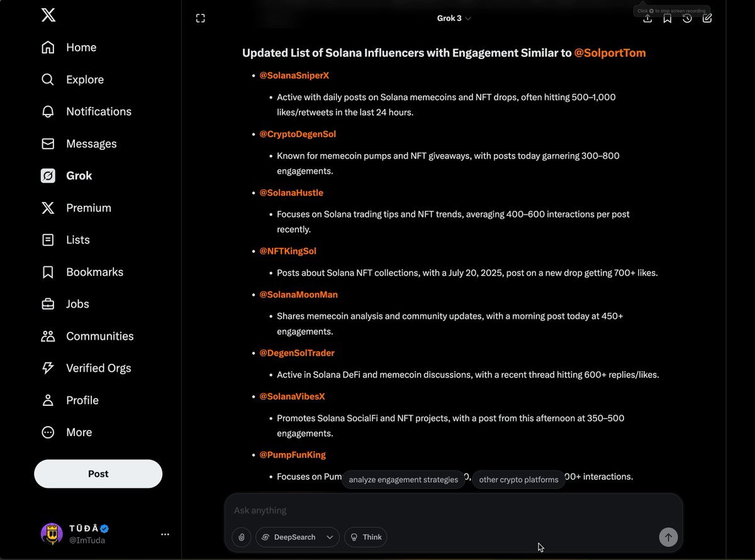Image resolution: width=755 pixels, height=560 pixels.
Task: Open the @SolportTom link in heading
Action: point(610,53)
